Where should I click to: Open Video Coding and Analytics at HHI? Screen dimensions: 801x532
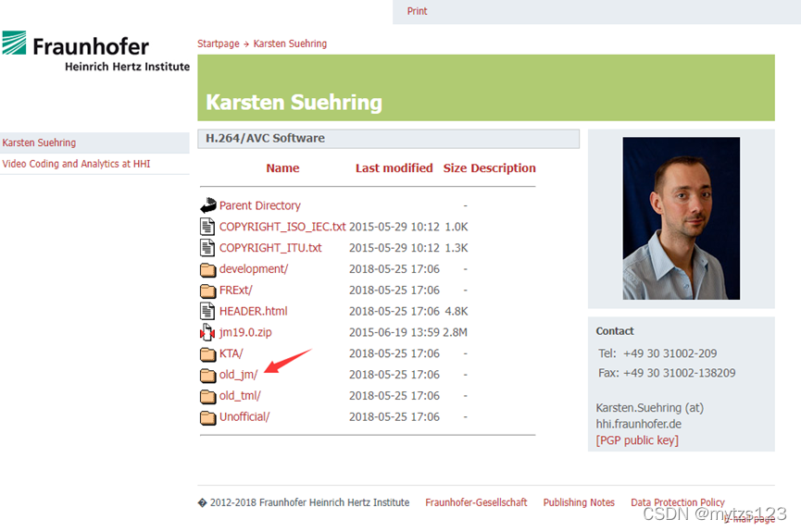pos(76,164)
